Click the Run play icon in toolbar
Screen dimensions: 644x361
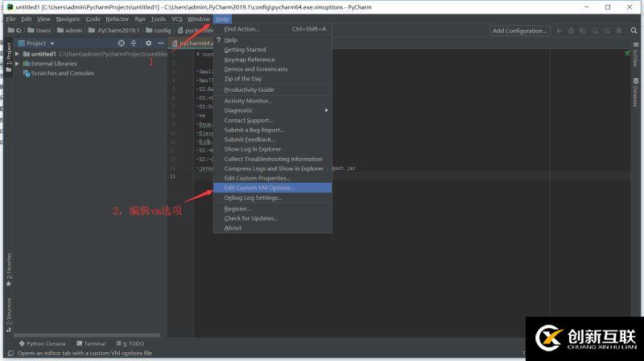(559, 31)
